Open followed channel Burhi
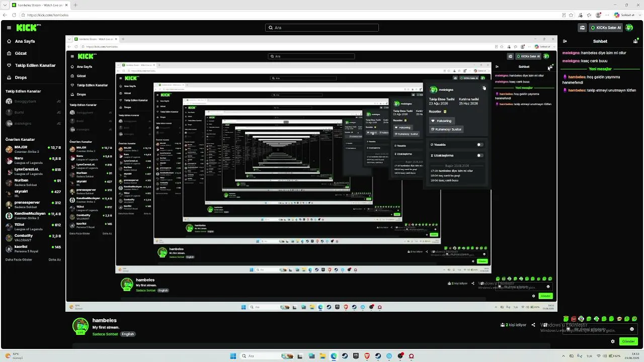Screen dimensions: 644x362 point(33,112)
